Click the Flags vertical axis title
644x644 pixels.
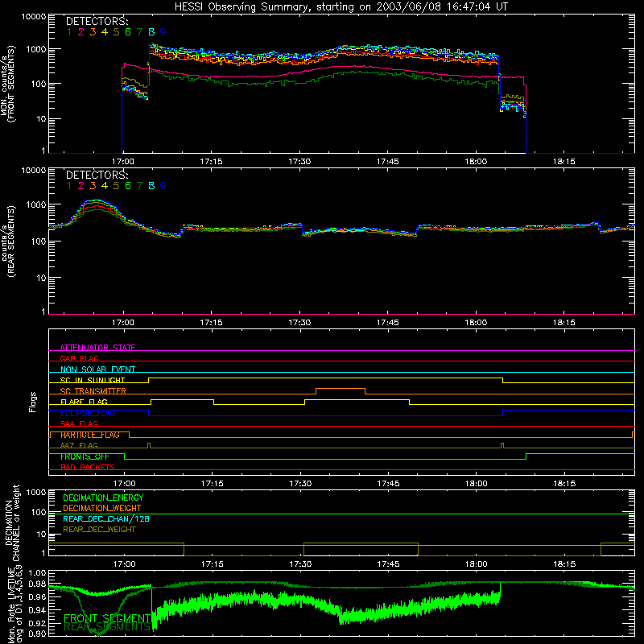(x=33, y=402)
